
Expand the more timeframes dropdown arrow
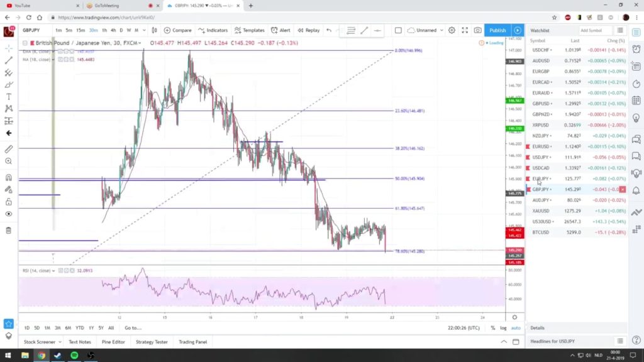click(144, 30)
